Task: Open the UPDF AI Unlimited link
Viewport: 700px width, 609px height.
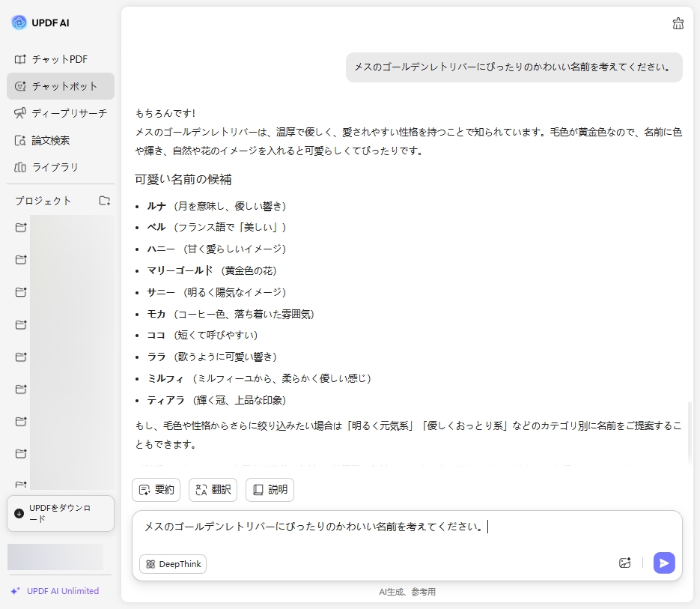Action: coord(63,591)
